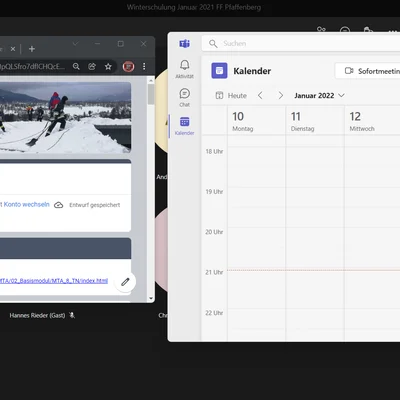Viewport: 400px width, 400px height.
Task: Click the magnifier icon in Teams search bar
Action: coord(213,44)
